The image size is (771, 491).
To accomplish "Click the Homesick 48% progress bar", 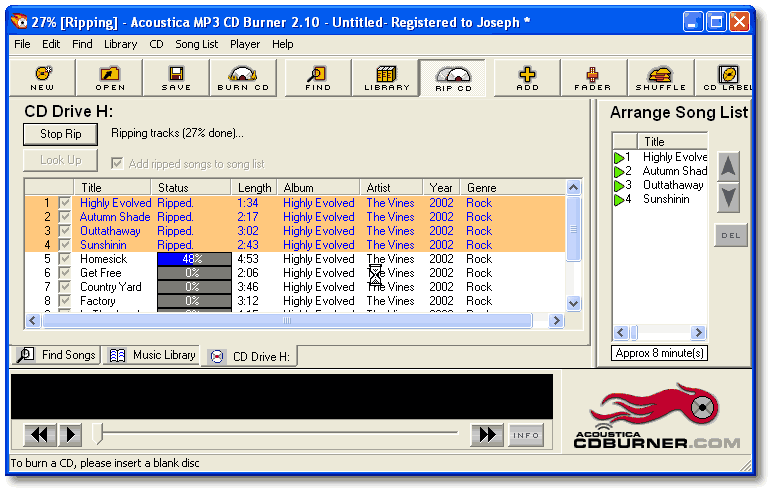I will click(x=194, y=259).
